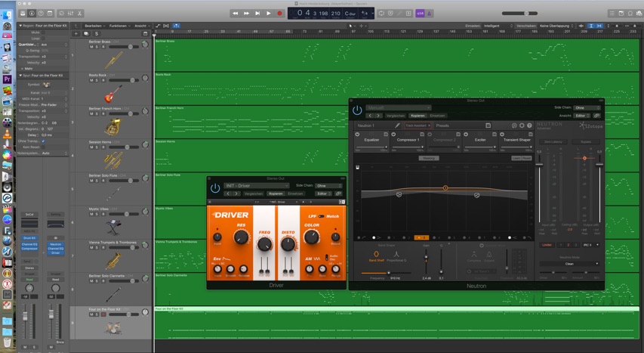
Task: Click the Neutron plugin power button
Action: tap(357, 110)
